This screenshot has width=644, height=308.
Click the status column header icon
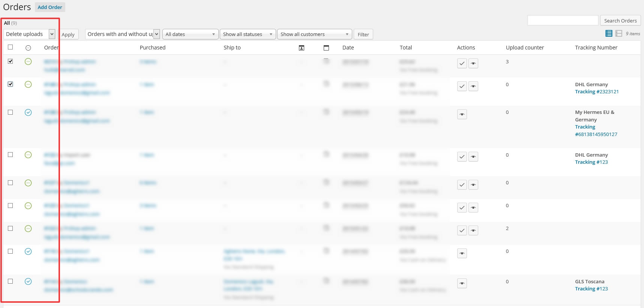(28, 48)
